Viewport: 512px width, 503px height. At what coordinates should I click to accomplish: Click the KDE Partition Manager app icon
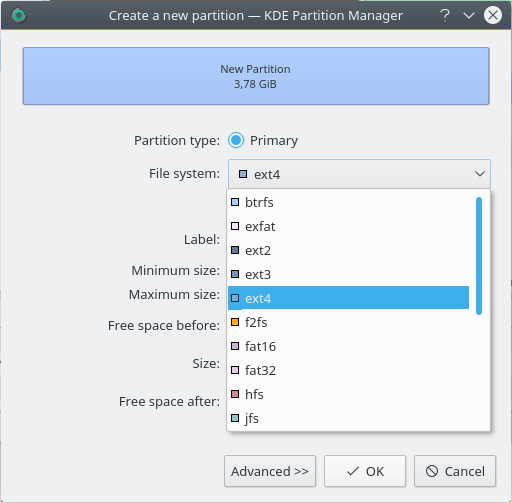(x=19, y=15)
